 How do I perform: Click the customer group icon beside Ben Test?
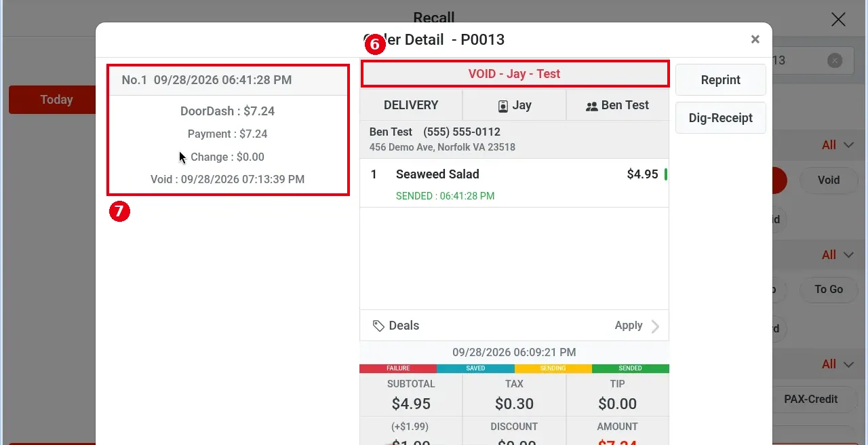pyautogui.click(x=591, y=107)
